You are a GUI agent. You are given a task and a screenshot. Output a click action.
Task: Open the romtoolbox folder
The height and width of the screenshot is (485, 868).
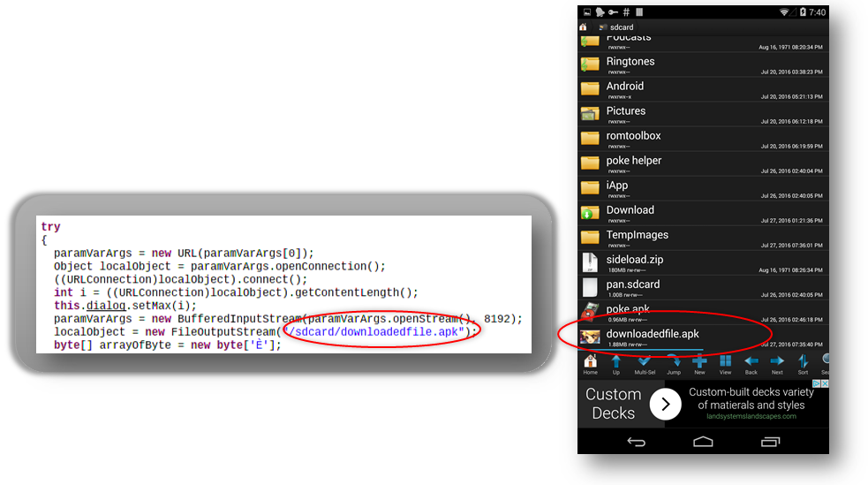[703, 140]
